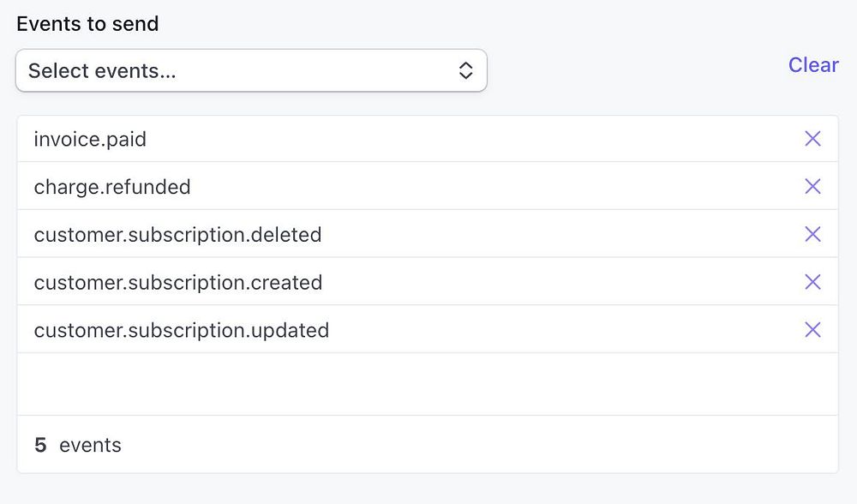Click the "Events to send" heading
The image size is (857, 504).
(x=87, y=23)
